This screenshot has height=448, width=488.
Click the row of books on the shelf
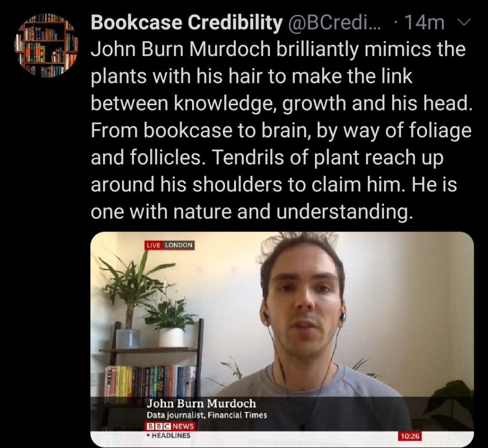tap(150, 381)
